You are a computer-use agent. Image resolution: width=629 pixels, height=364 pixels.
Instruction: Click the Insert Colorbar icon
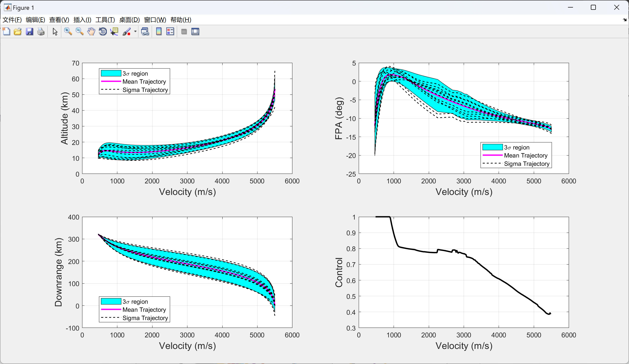tap(159, 32)
